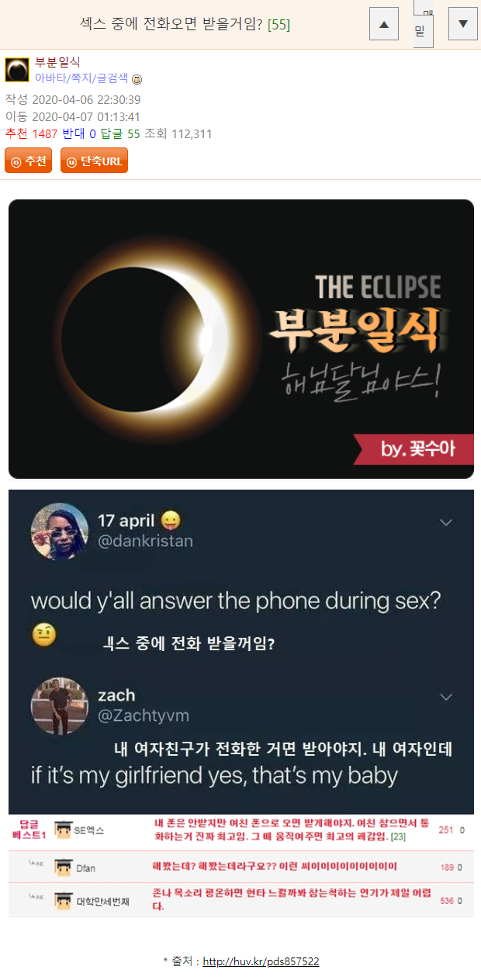Open the huv.kr/pds857522 source link
This screenshot has height=980, width=481.
click(261, 961)
